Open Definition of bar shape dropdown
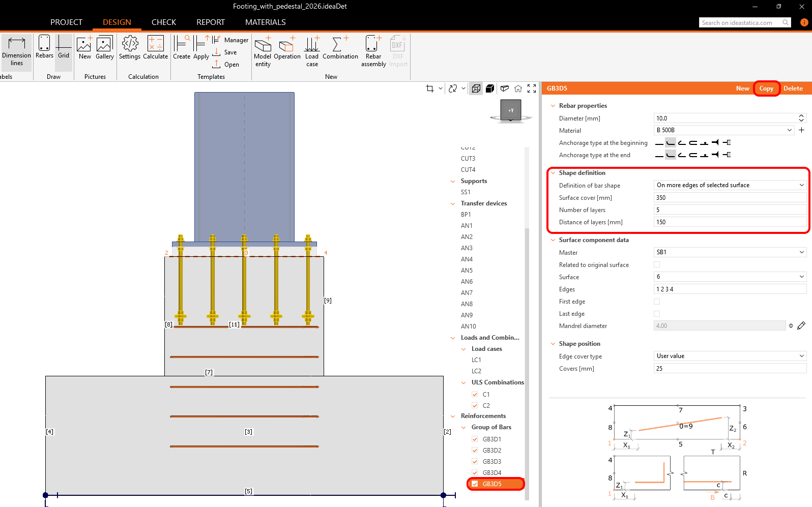This screenshot has height=507, width=812. 730,185
